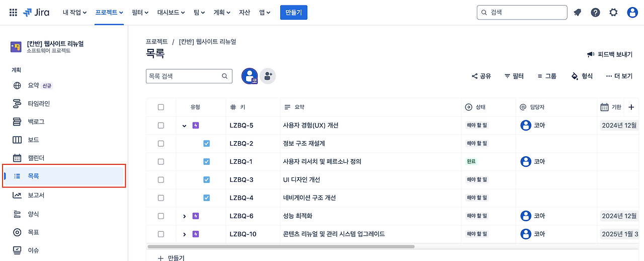Click 프로젝트 breadcrumb link

tap(157, 42)
